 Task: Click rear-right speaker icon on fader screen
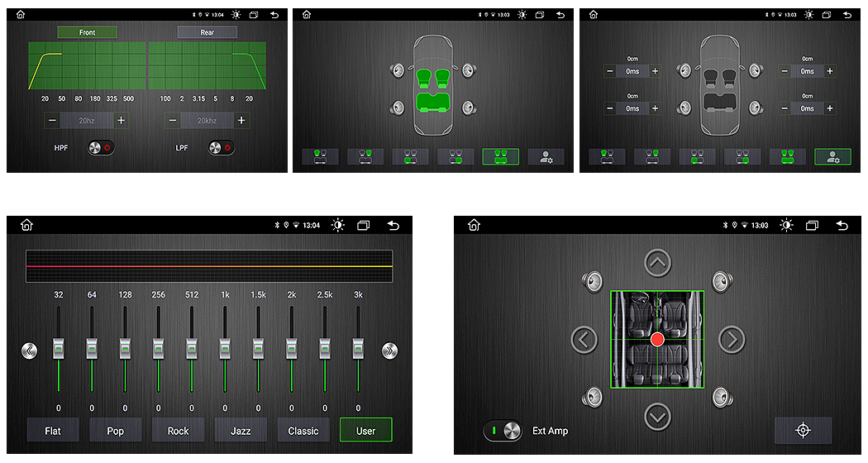tap(723, 397)
